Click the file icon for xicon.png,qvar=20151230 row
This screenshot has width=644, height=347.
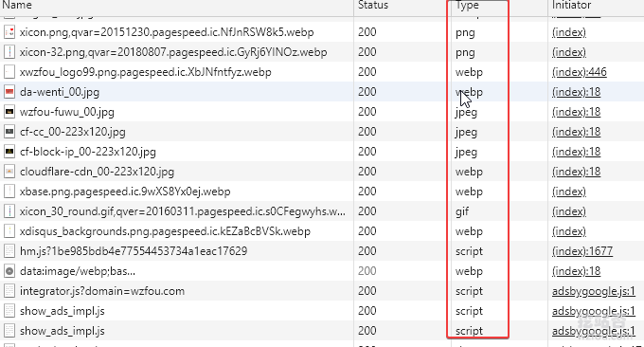click(9, 32)
